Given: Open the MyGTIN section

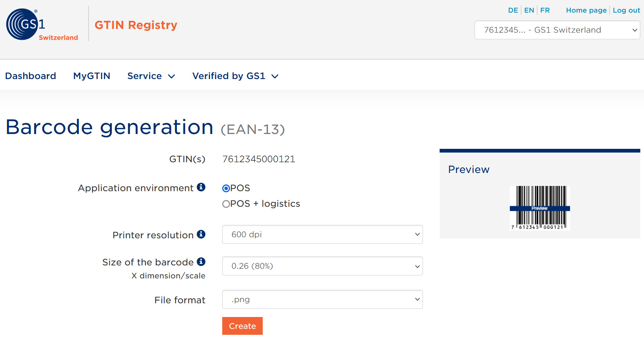Looking at the screenshot, I should tap(91, 76).
